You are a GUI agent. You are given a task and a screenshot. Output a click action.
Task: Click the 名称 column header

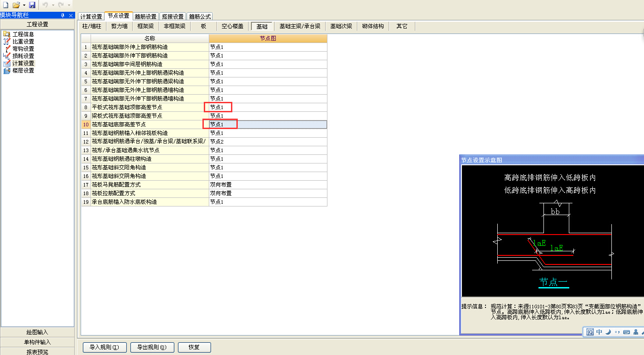150,38
